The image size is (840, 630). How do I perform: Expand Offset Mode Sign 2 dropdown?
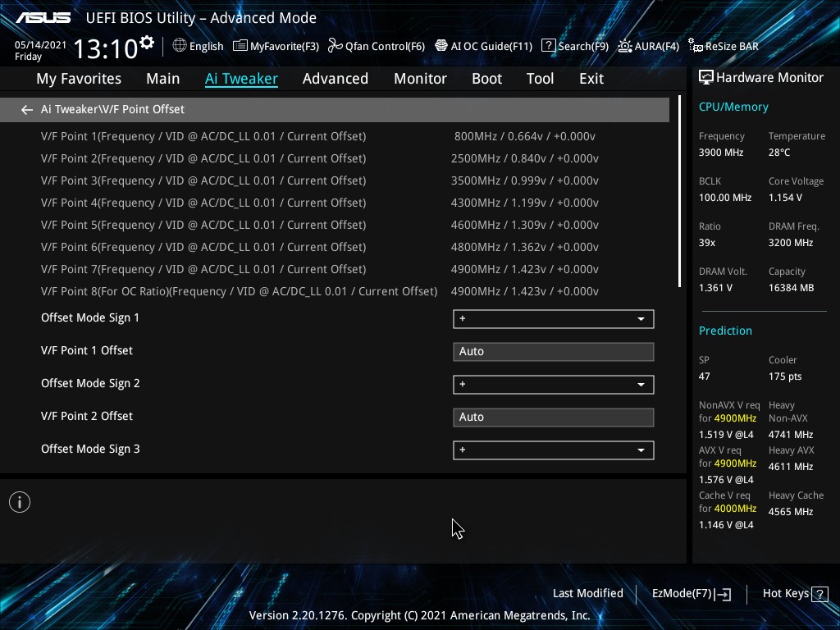tap(554, 384)
